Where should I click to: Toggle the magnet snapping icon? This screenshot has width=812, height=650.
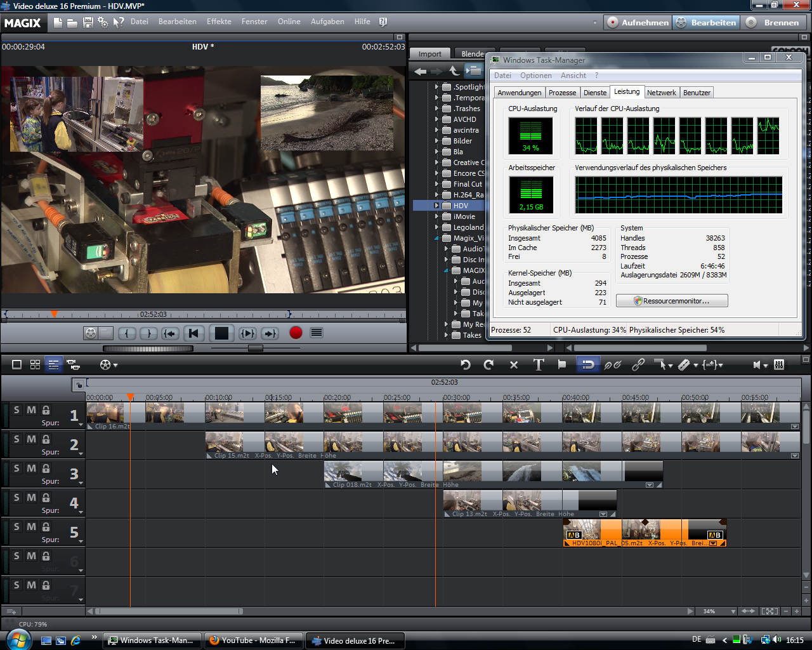pyautogui.click(x=588, y=364)
